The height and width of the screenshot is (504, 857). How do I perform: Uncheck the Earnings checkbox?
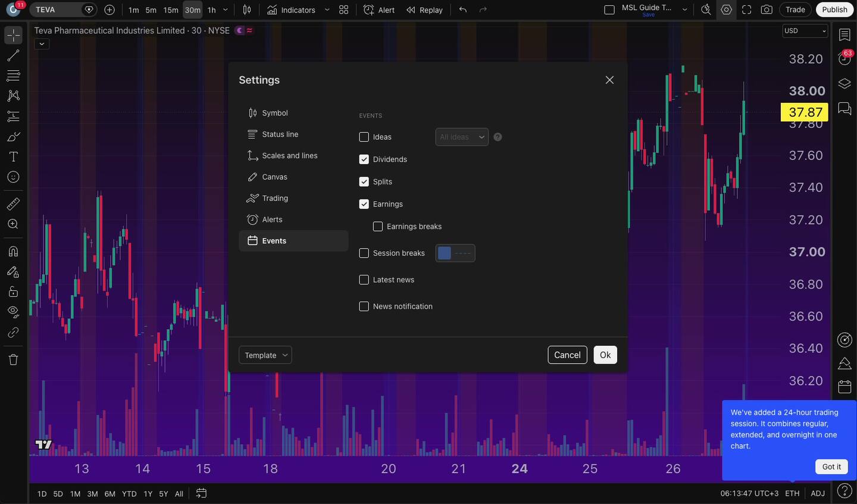[364, 204]
